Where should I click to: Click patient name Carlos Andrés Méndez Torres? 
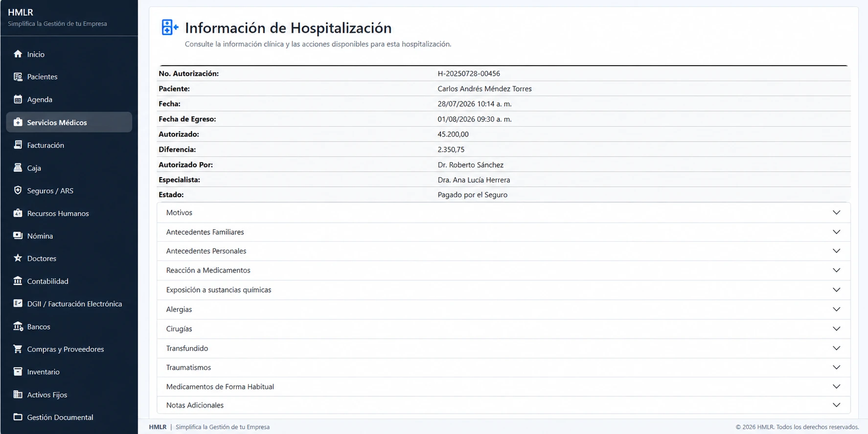click(484, 89)
